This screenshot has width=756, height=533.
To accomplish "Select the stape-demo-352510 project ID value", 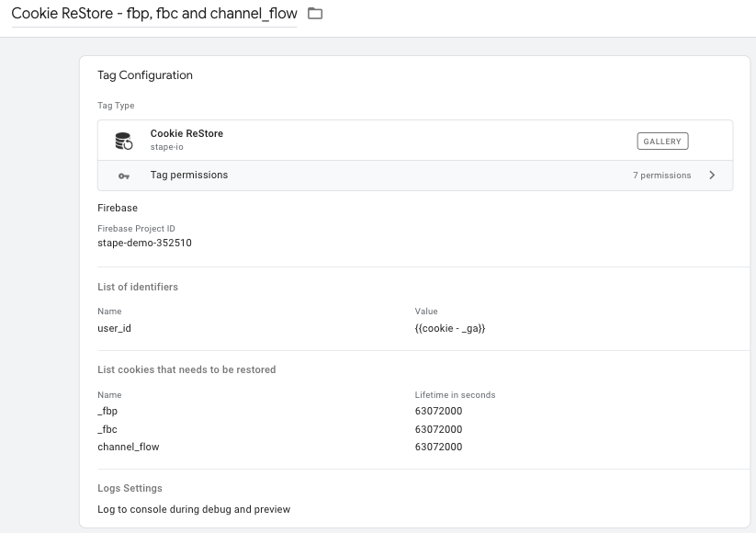I will coord(144,243).
